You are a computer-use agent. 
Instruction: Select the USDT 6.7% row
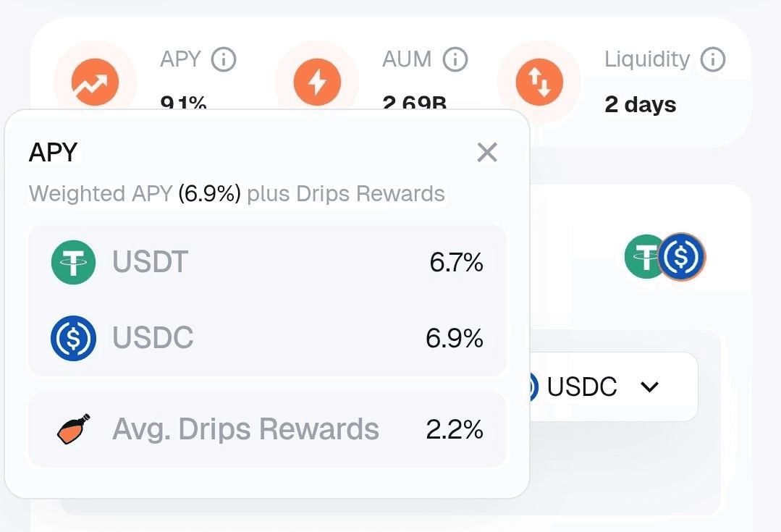pyautogui.click(x=268, y=263)
